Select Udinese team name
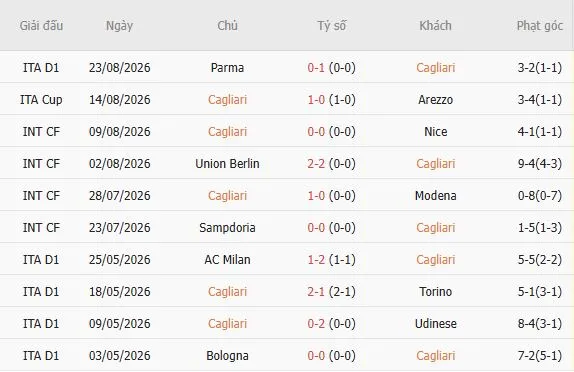The image size is (574, 372). 436,324
